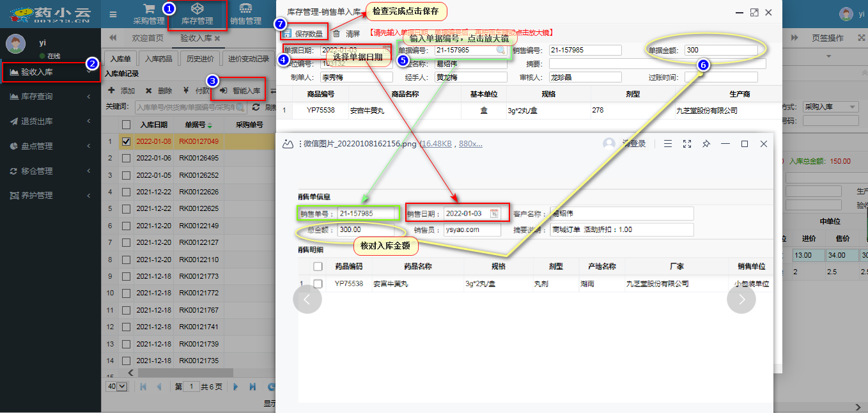
Task: Switch to 欢迎首页 tab
Action: pyautogui.click(x=148, y=38)
